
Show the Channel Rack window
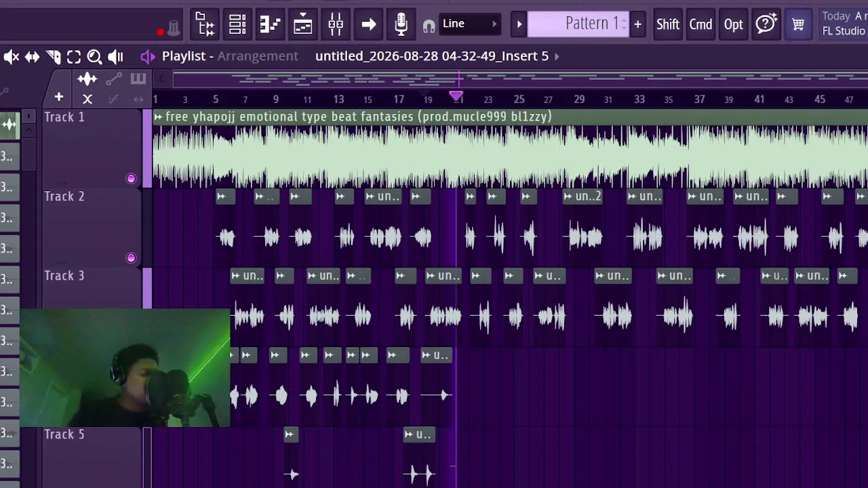pos(237,25)
